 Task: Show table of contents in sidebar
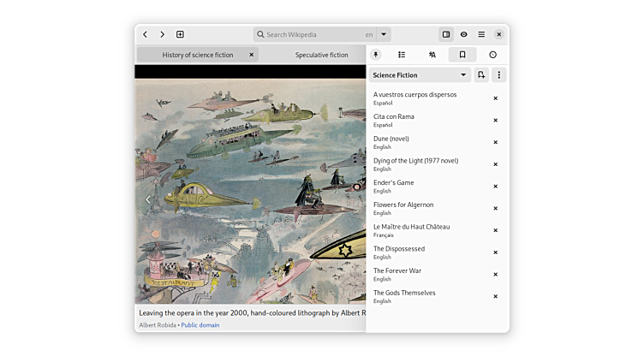point(402,55)
